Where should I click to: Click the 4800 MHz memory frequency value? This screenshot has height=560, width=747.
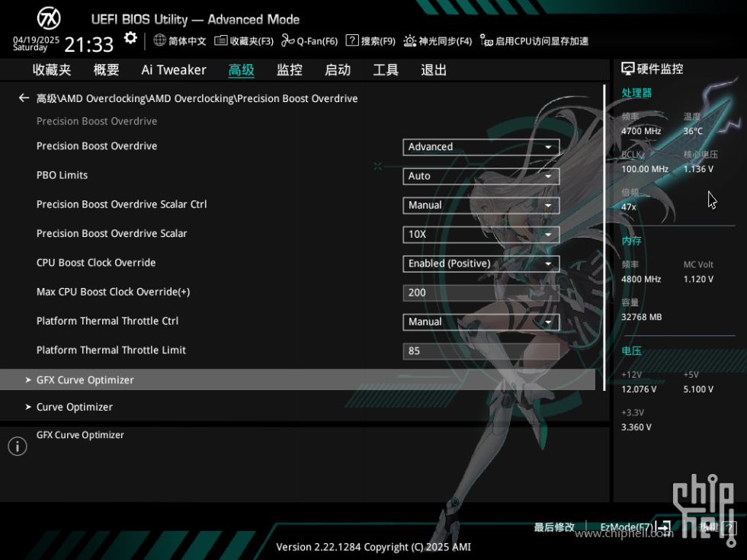pos(641,279)
